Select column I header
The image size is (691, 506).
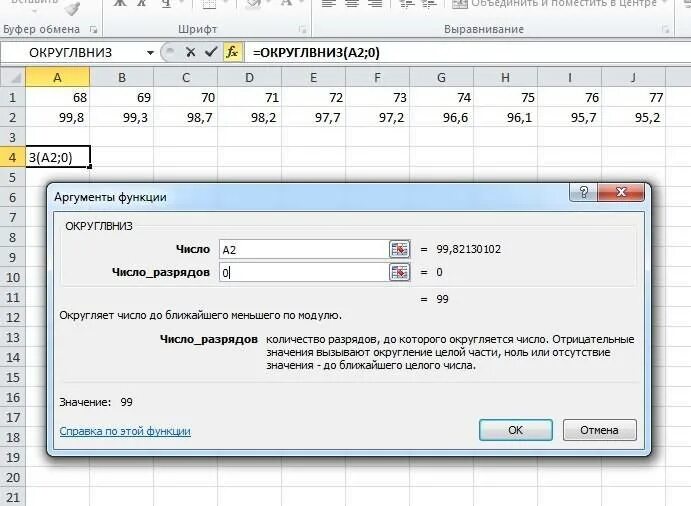[x=569, y=78]
